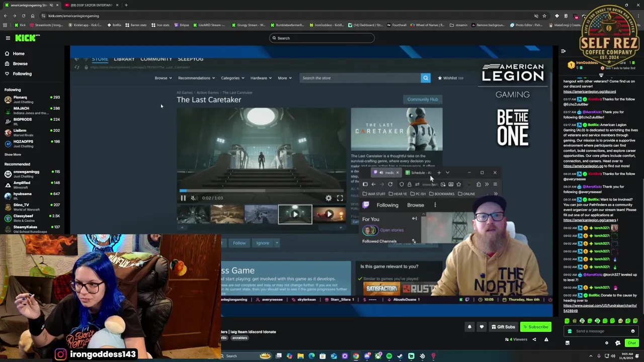Screen dimensions: 644x362
Task: Click the gift icon in chat input
Action: coord(570,331)
